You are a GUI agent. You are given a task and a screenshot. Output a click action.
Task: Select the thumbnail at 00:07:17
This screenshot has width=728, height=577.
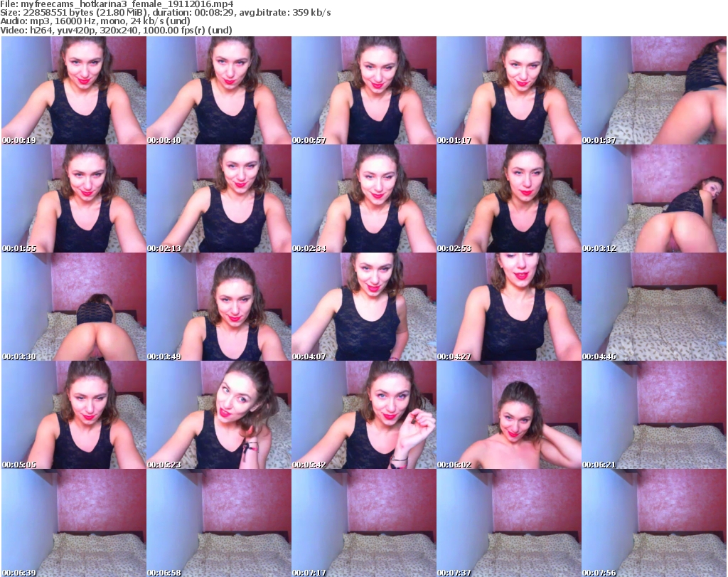click(x=363, y=523)
